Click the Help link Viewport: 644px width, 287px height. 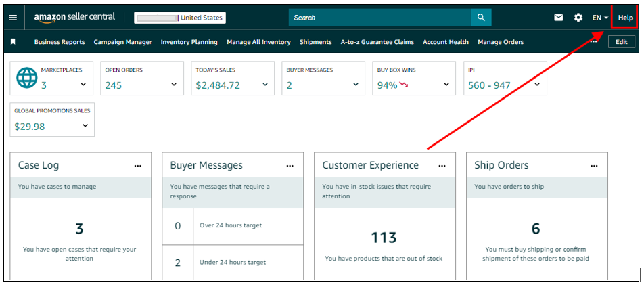click(626, 18)
